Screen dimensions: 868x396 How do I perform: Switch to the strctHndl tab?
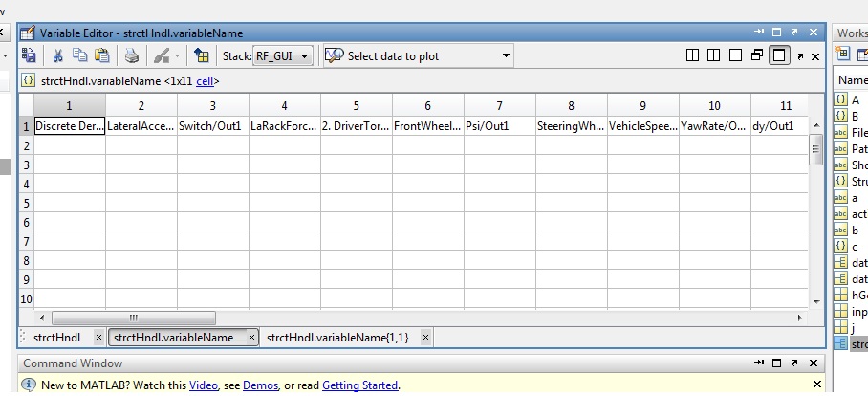(56, 338)
